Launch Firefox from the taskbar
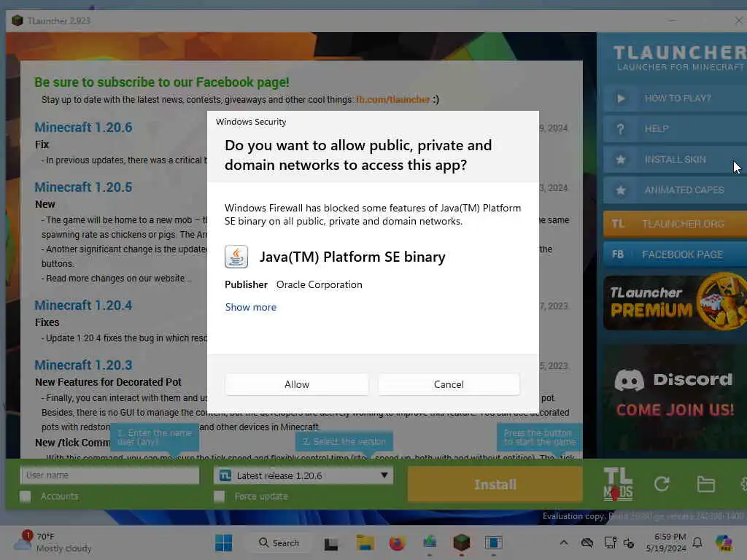Screen dimensions: 747x560 pyautogui.click(x=397, y=542)
